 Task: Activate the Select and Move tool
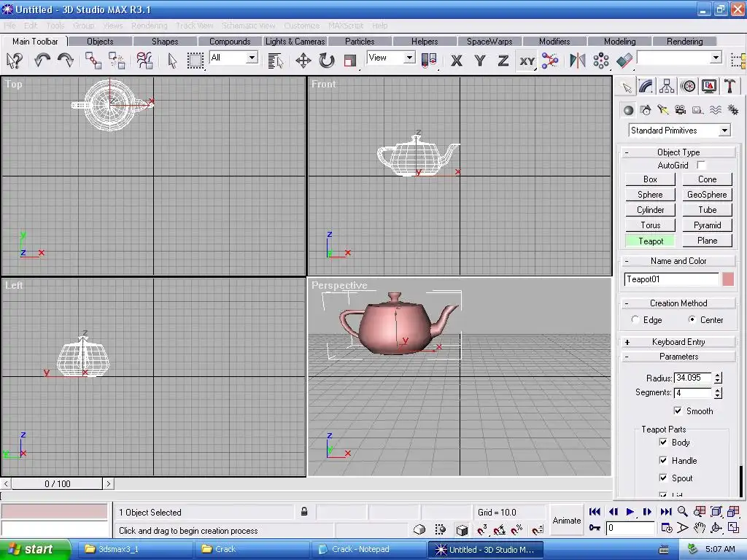(303, 61)
